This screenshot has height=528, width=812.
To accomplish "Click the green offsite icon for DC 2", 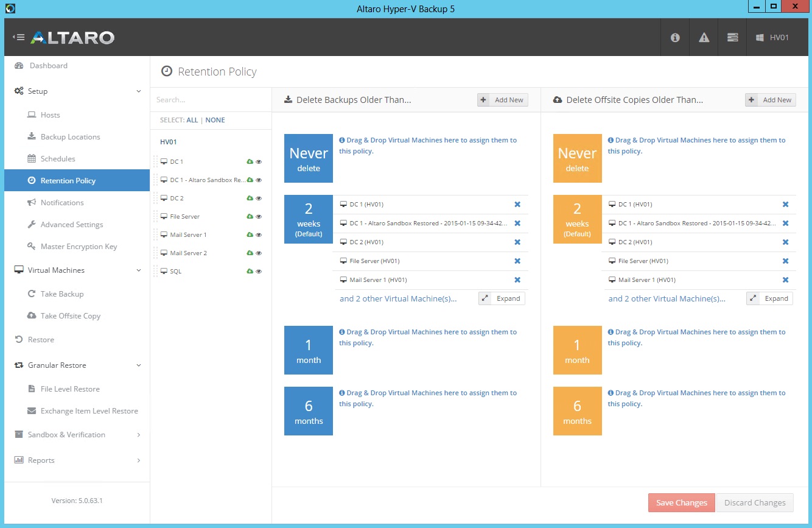I will pos(250,199).
